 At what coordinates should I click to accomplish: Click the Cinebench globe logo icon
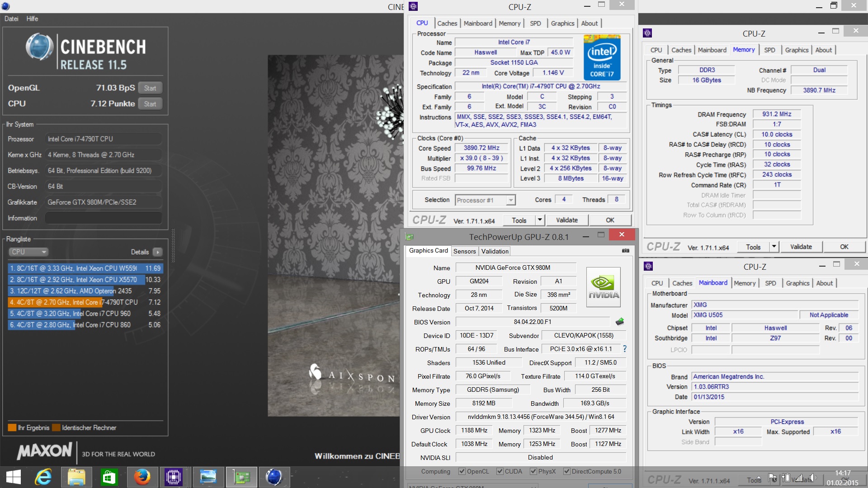pyautogui.click(x=40, y=47)
